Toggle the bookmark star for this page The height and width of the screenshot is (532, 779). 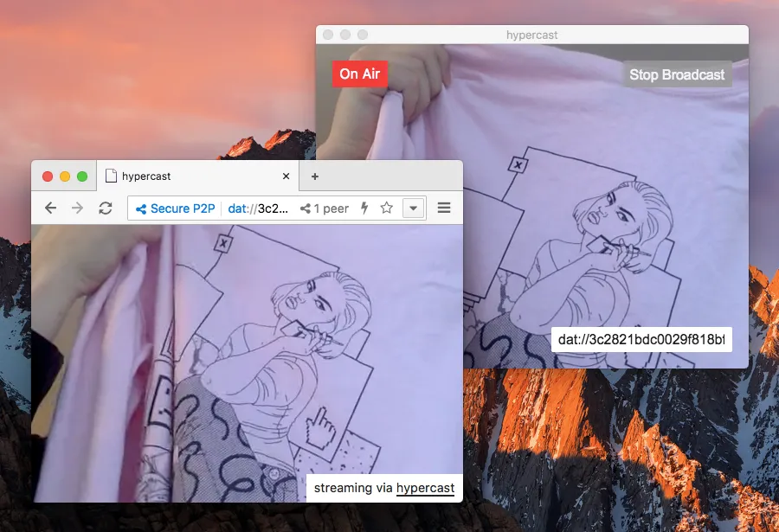pos(386,208)
